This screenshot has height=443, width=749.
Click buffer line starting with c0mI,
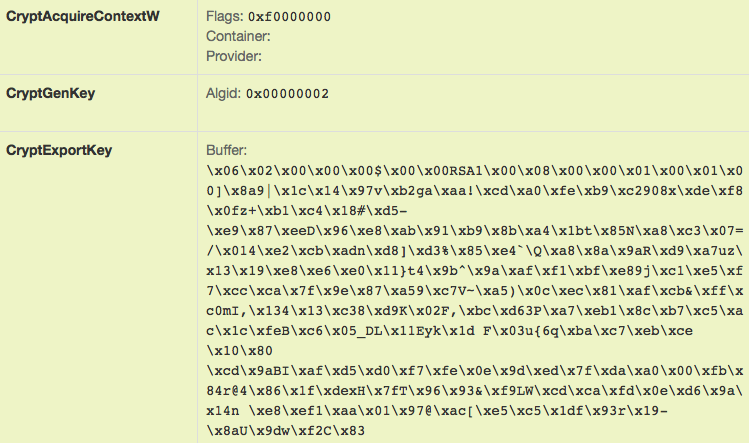[474, 311]
